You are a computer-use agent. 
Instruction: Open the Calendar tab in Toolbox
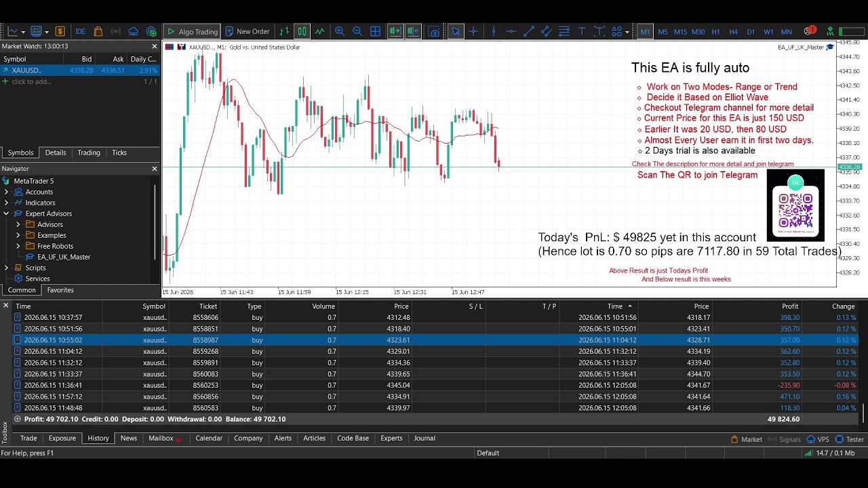[209, 439]
